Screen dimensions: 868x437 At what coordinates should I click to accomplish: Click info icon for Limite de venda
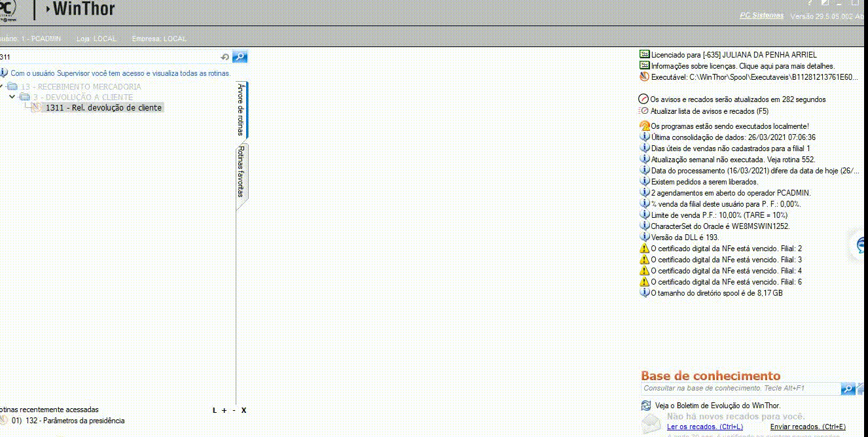pyautogui.click(x=645, y=215)
